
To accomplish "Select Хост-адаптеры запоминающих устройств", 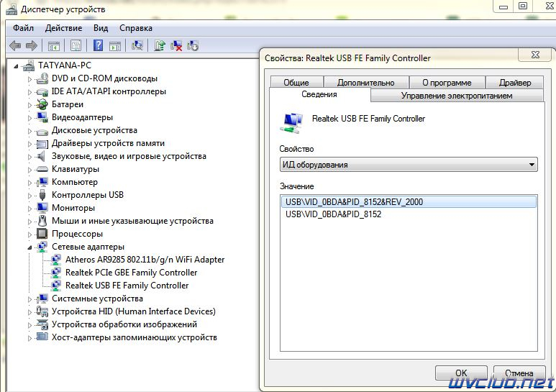I will point(135,337).
